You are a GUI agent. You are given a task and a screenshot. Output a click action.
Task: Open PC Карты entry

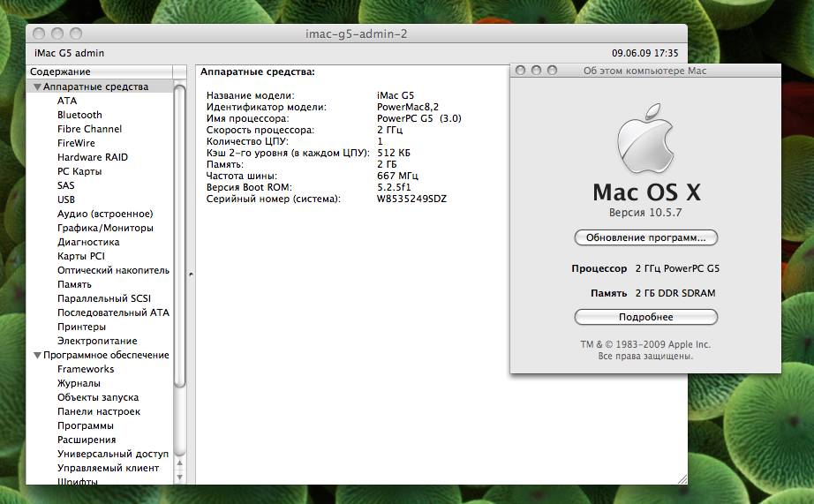(79, 171)
